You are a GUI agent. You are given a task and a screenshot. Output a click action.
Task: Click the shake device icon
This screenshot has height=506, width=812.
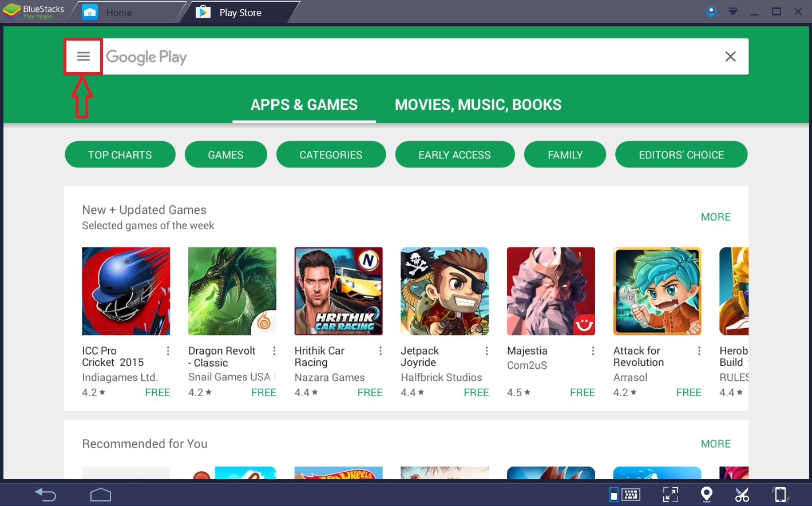781,495
